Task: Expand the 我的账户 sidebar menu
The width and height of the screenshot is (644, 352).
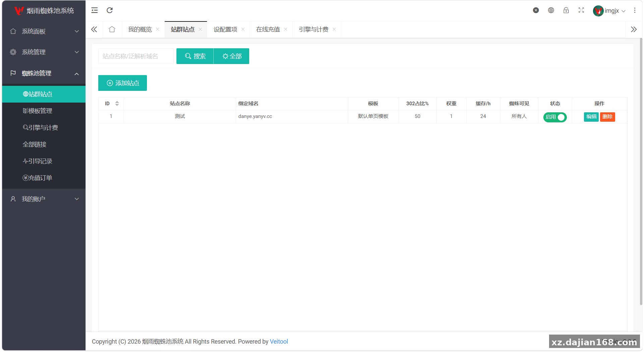Action: pos(44,199)
